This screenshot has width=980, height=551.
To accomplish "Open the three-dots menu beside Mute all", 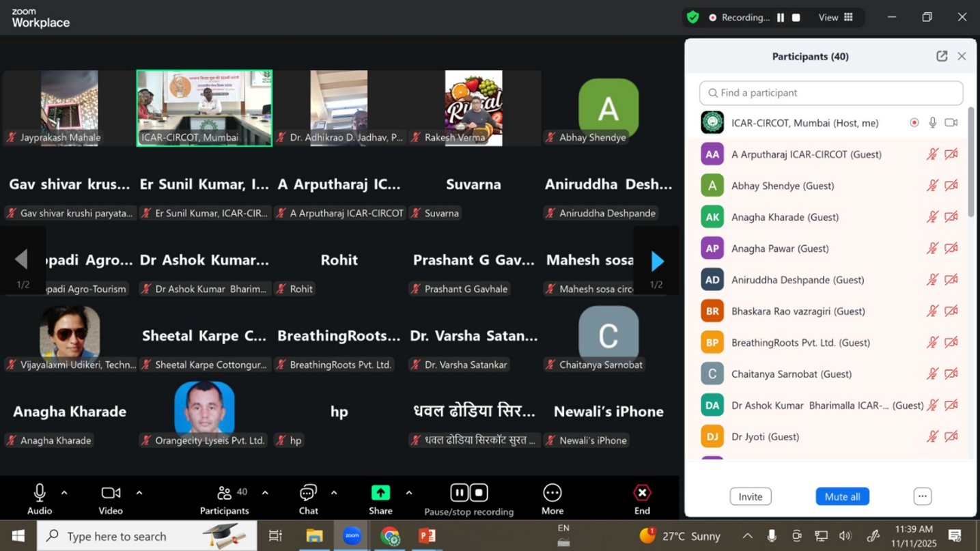I will (x=922, y=496).
